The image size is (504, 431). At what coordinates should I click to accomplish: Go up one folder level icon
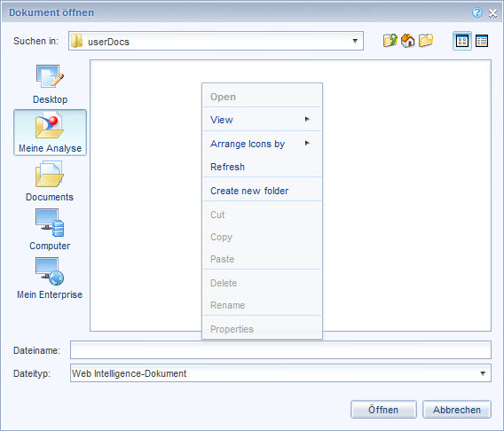[x=390, y=41]
